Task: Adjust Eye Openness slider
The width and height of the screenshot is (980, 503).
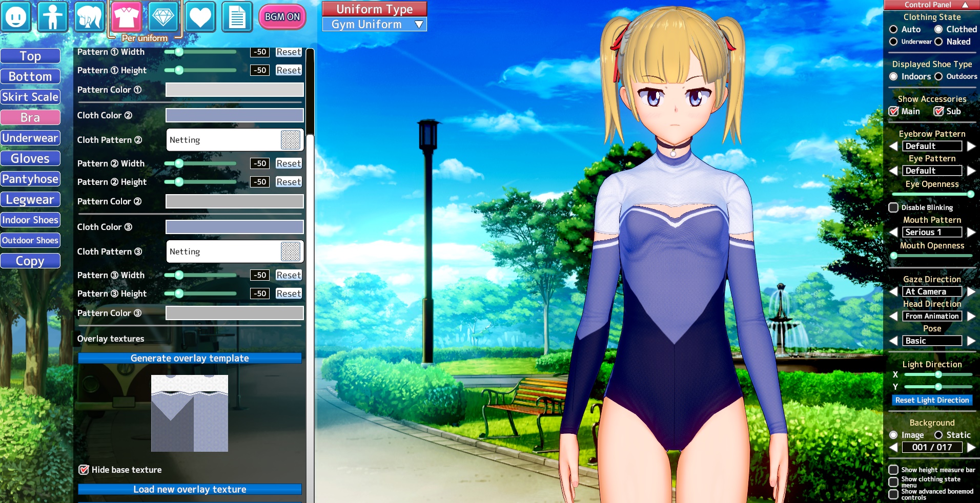Action: tap(932, 194)
